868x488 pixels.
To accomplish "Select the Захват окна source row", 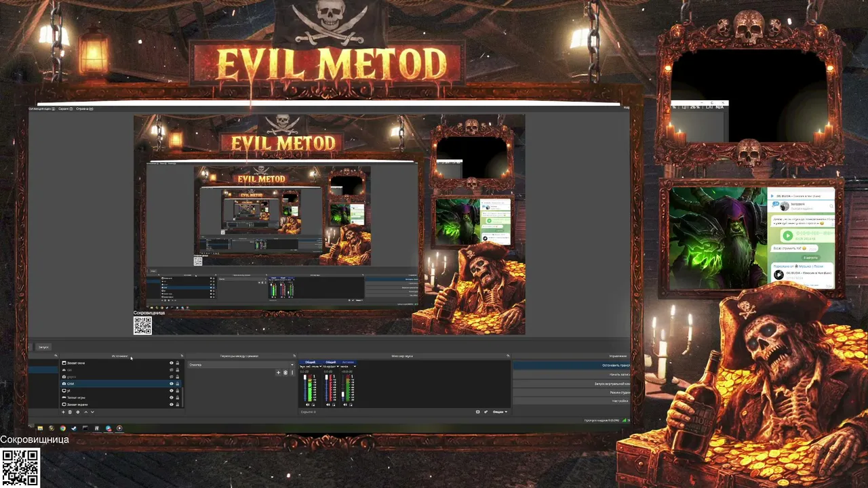I will pyautogui.click(x=121, y=363).
